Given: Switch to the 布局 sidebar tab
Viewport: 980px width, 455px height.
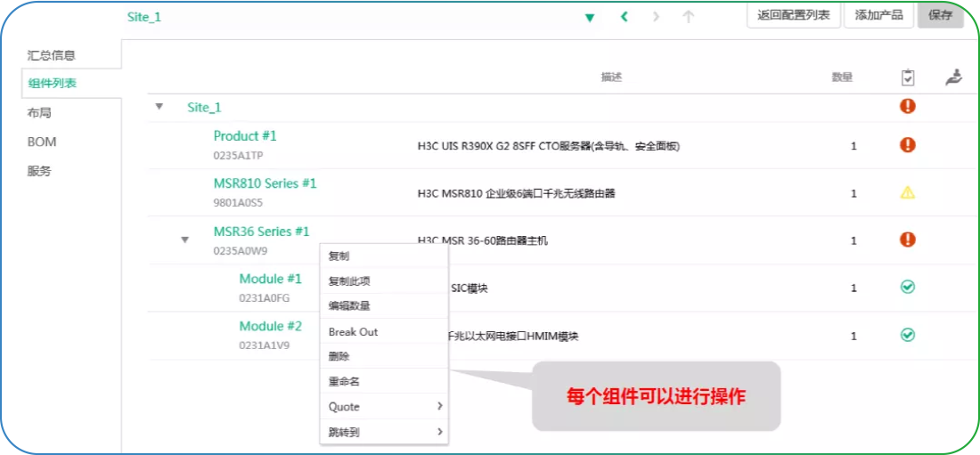Looking at the screenshot, I should click(x=38, y=113).
